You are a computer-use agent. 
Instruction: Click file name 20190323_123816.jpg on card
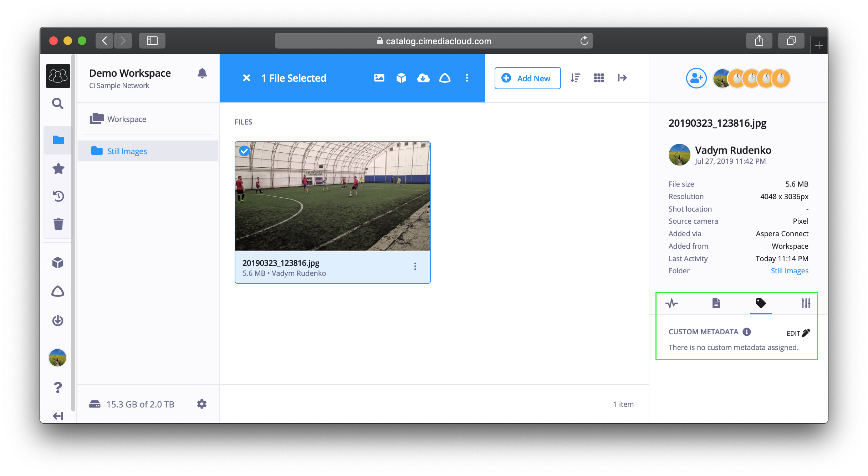tap(281, 263)
